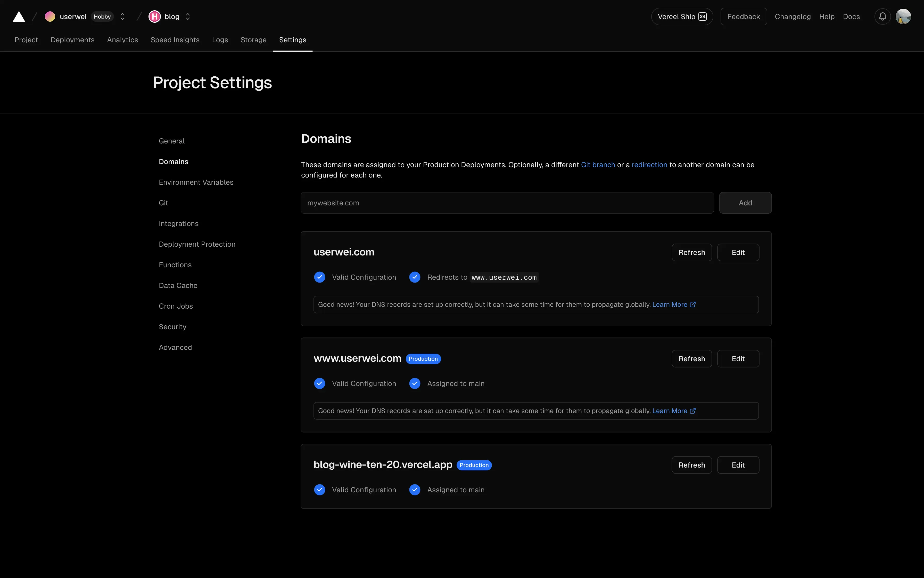
Task: Open Environment Variables settings
Action: (196, 182)
